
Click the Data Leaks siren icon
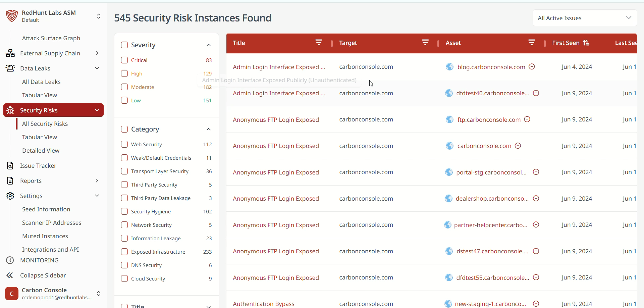coord(10,68)
